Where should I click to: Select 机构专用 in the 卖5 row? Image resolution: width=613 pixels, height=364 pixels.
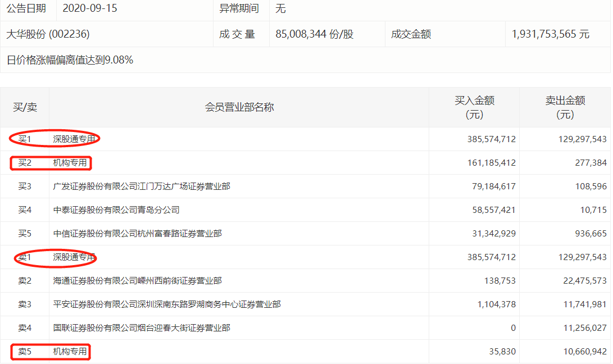pos(70,352)
